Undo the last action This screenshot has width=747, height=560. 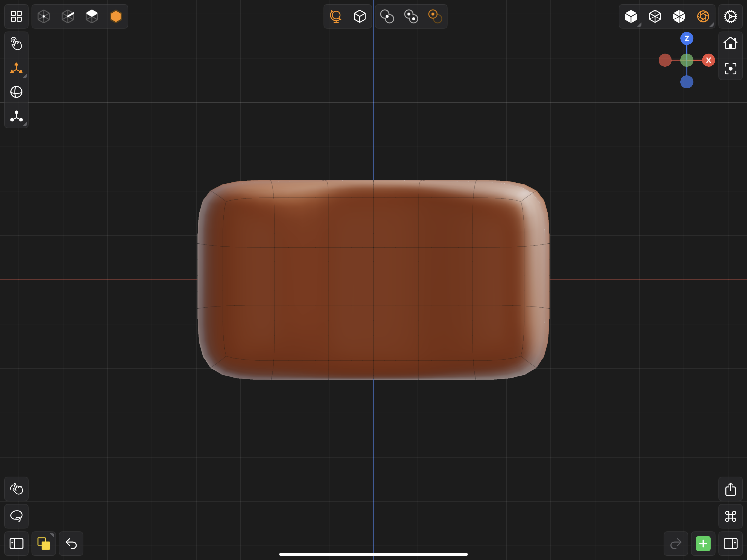tap(71, 543)
